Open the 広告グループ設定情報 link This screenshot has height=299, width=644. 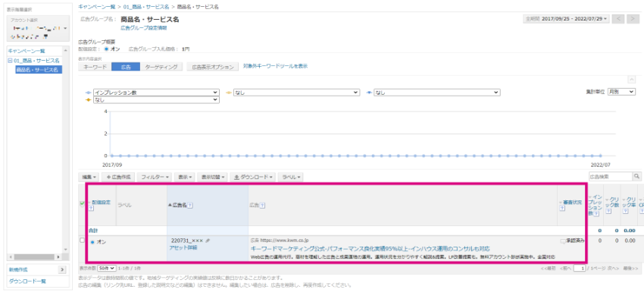[x=144, y=28]
